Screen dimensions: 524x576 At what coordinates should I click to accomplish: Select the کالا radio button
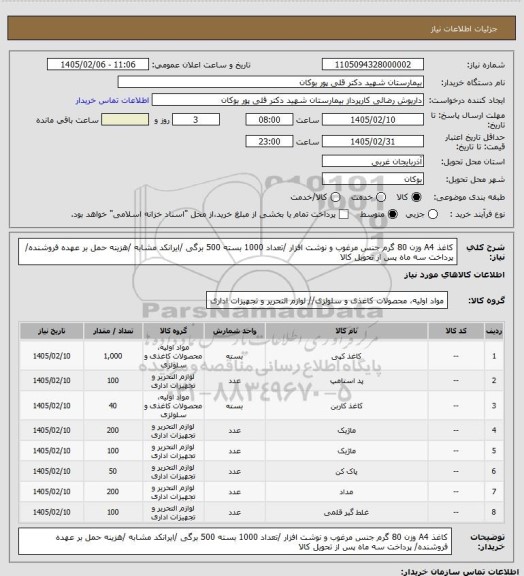[416, 197]
